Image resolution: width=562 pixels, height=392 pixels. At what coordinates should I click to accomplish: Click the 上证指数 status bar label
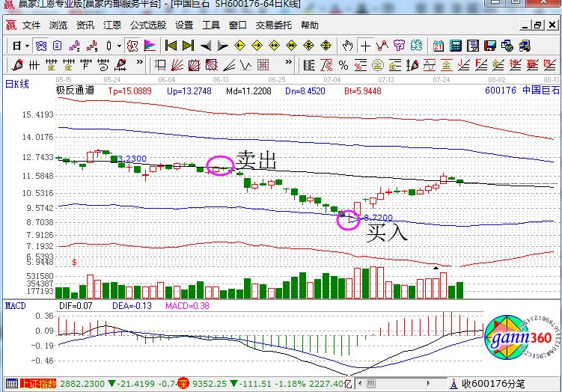37,383
